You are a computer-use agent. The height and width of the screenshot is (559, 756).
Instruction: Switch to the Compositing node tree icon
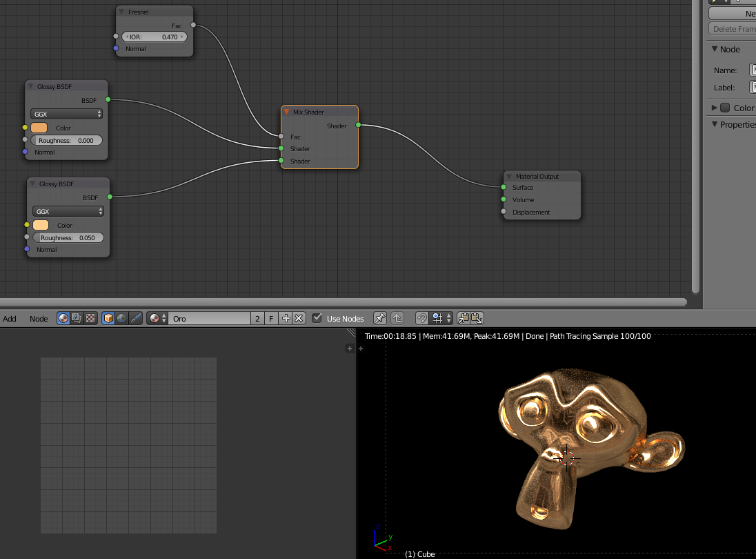(75, 318)
